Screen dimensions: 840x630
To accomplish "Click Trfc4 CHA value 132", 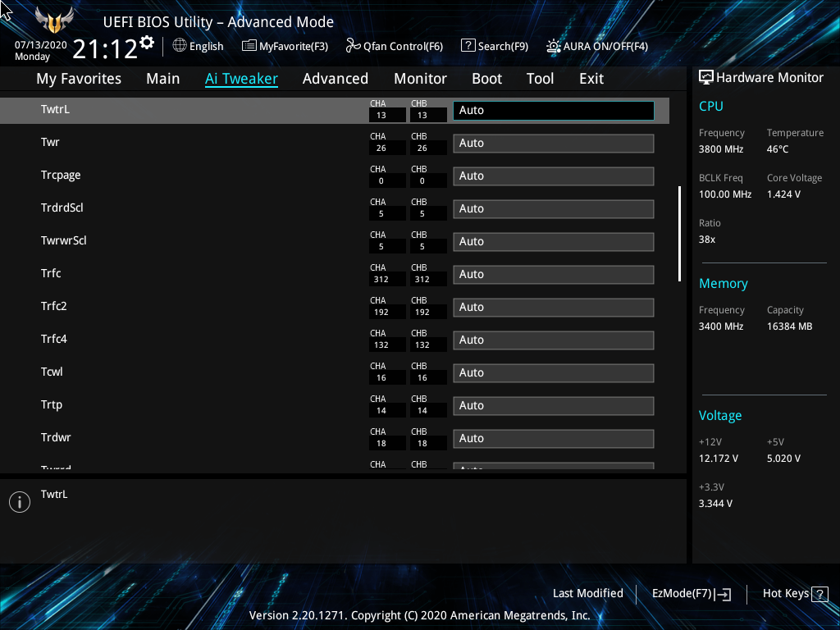I will pos(381,345).
